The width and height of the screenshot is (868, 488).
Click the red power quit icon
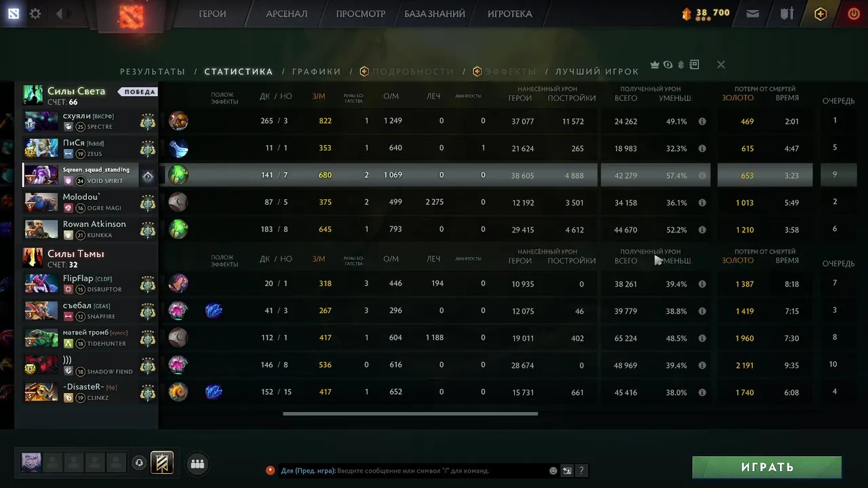pyautogui.click(x=854, y=14)
